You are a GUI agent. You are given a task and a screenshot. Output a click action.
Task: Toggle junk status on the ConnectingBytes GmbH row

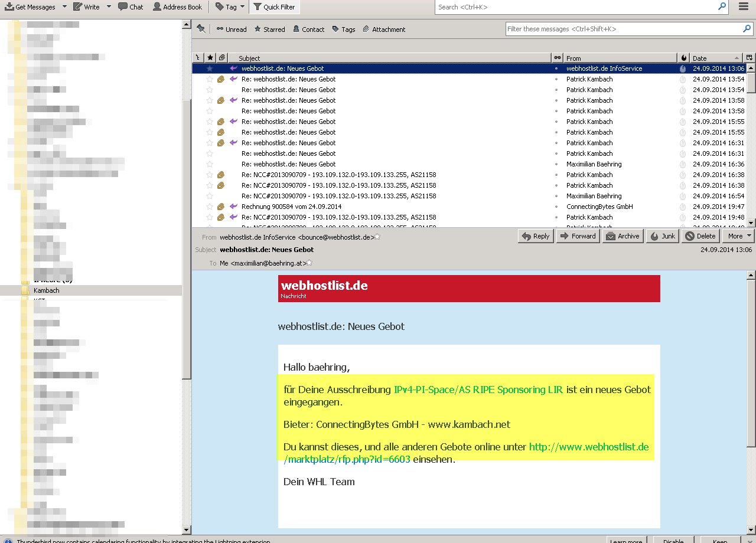pos(683,207)
